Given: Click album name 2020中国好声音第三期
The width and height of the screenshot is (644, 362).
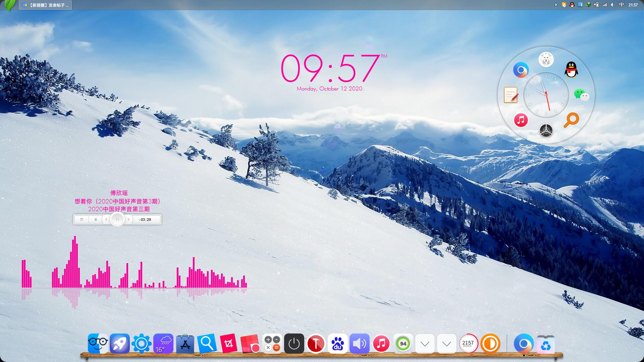Looking at the screenshot, I should click(x=119, y=209).
